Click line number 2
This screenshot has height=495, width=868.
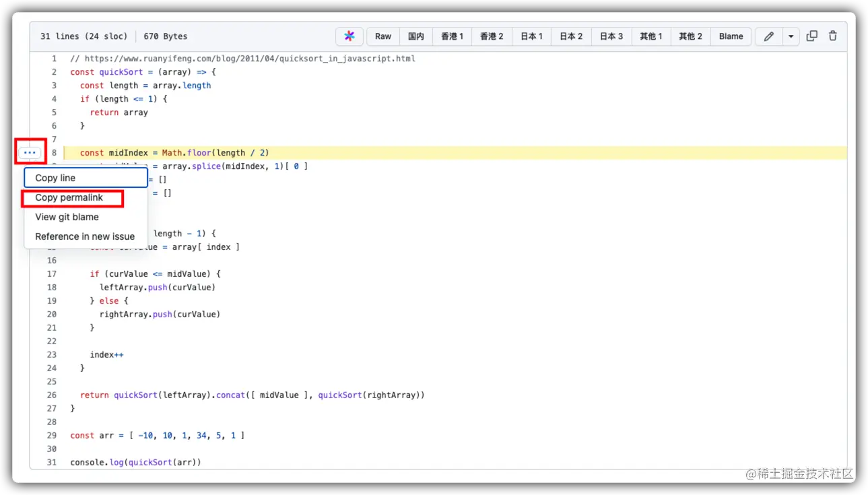pos(55,72)
